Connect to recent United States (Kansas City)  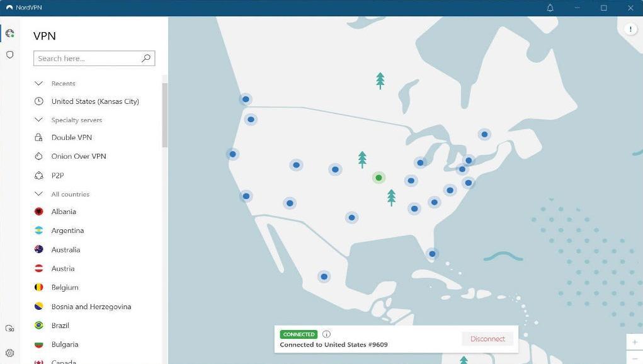tap(95, 101)
